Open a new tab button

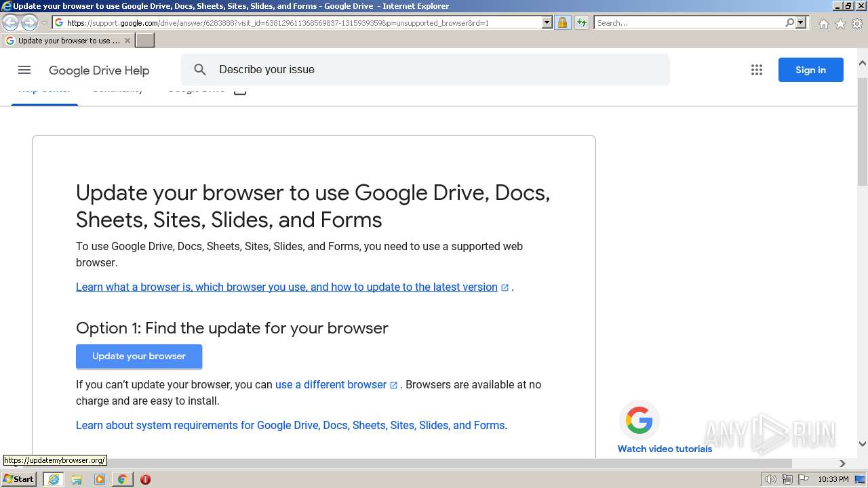(x=145, y=41)
